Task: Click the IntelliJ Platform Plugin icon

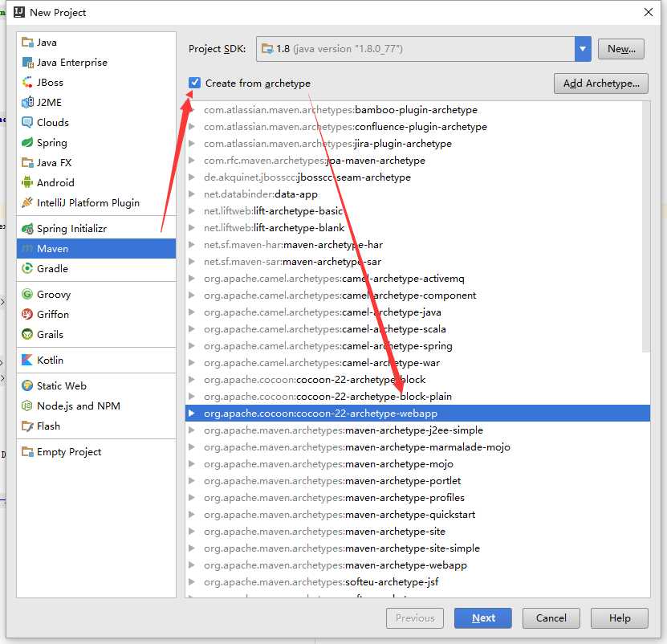Action: (x=27, y=202)
